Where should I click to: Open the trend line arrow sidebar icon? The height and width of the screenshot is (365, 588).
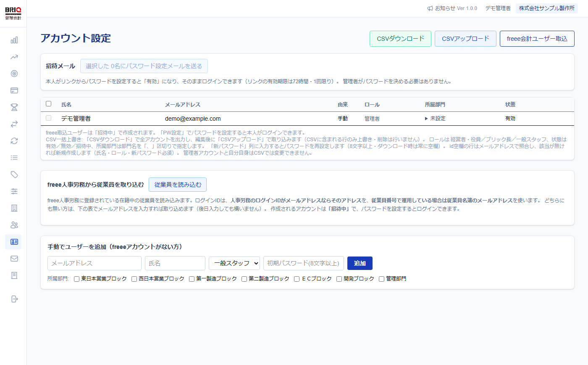tap(14, 57)
